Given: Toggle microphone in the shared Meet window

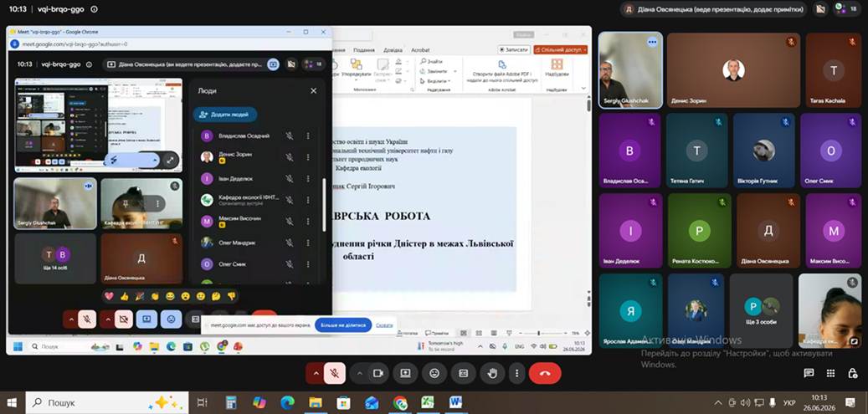Looking at the screenshot, I should tap(87, 319).
